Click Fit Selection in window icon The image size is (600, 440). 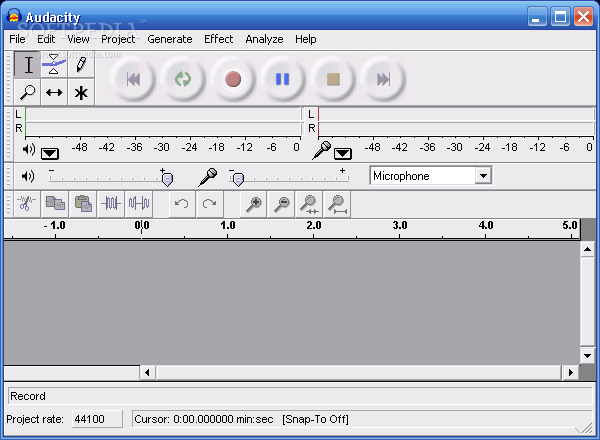(x=309, y=204)
